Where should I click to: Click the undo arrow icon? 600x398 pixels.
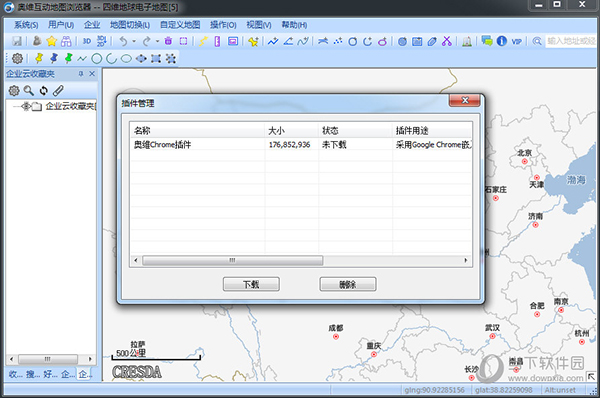pos(123,41)
